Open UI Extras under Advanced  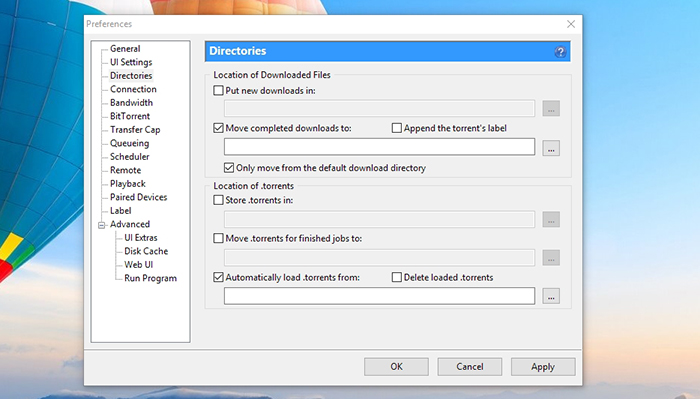point(141,237)
